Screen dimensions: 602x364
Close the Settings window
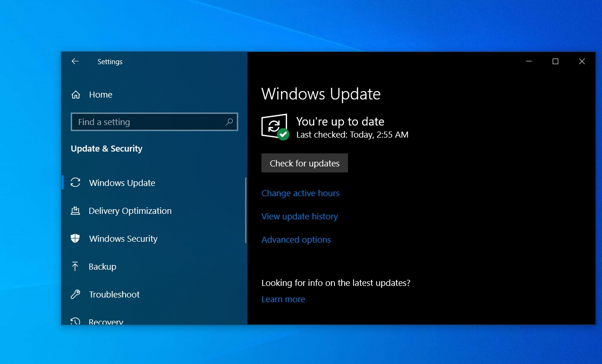tap(582, 61)
